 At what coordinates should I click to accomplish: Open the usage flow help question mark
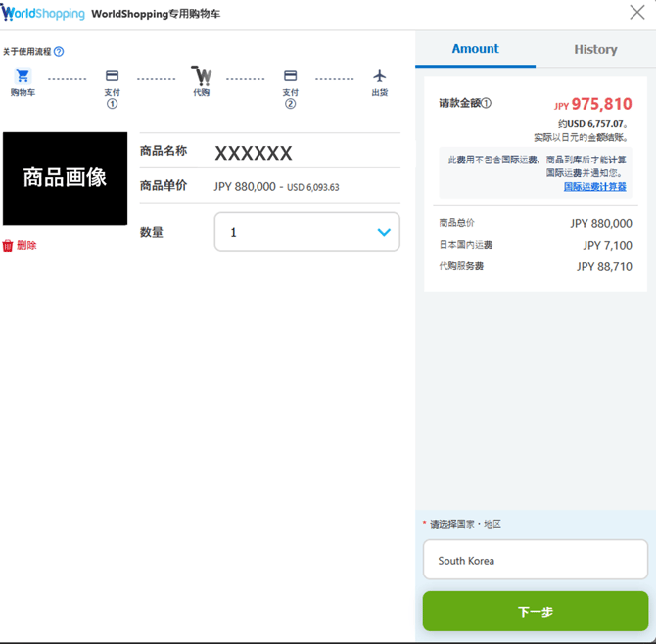tap(59, 52)
